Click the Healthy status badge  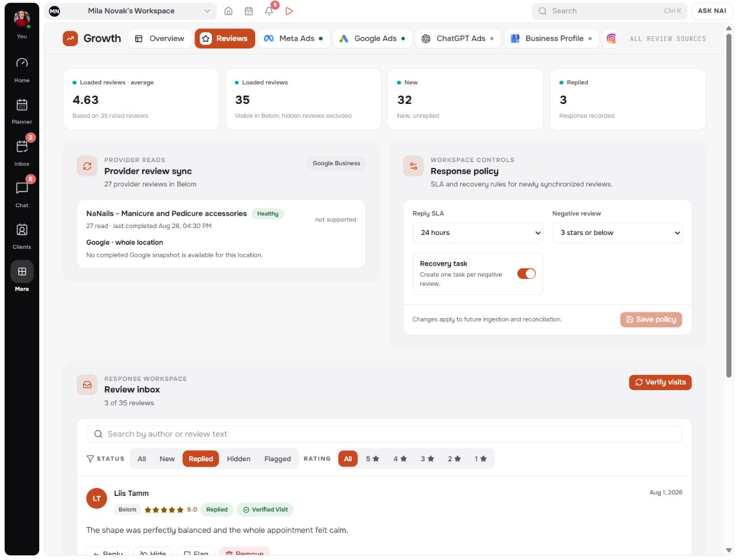click(267, 214)
